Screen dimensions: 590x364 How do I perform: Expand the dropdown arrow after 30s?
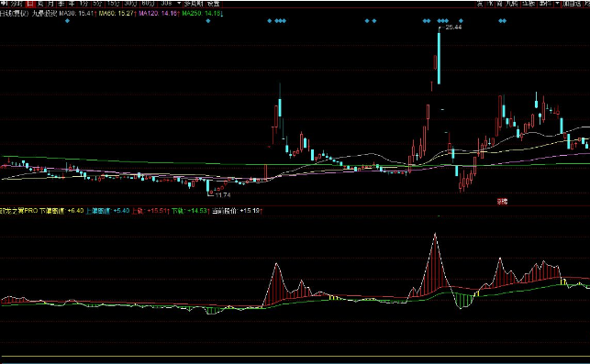click(179, 4)
